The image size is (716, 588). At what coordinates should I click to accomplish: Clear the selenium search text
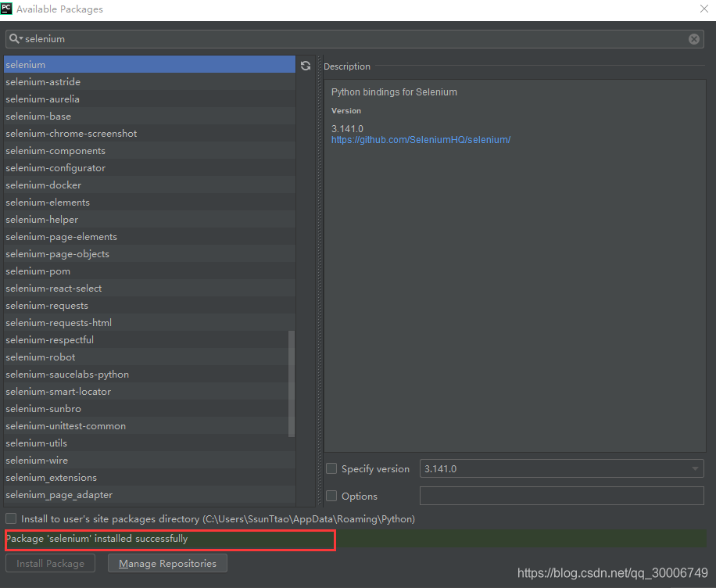[693, 39]
